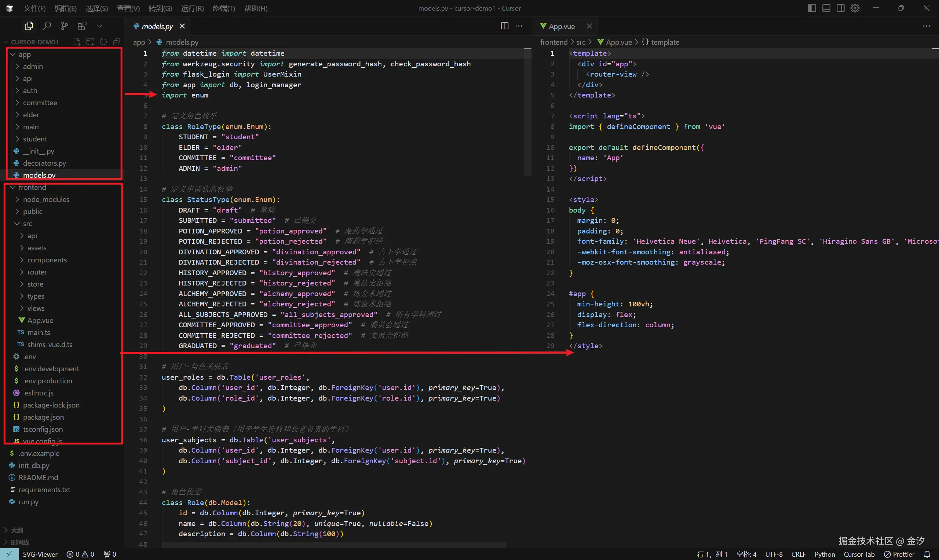Toggle bottom panel layout button
The width and height of the screenshot is (939, 560).
(x=826, y=8)
